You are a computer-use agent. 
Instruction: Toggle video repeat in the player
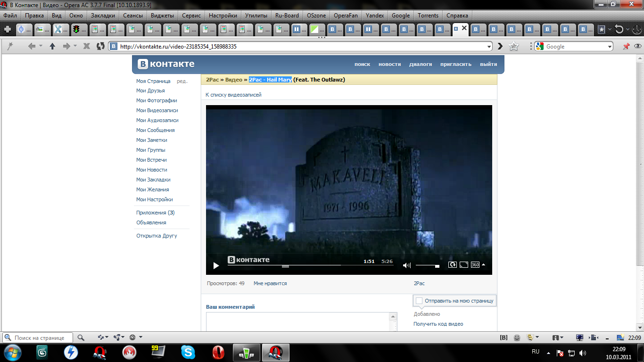pos(452,265)
